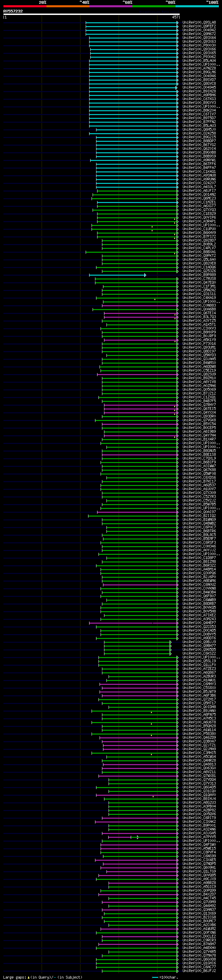Select hit label UniRef100_O24258
222x980 pixels.
coord(199,133)
